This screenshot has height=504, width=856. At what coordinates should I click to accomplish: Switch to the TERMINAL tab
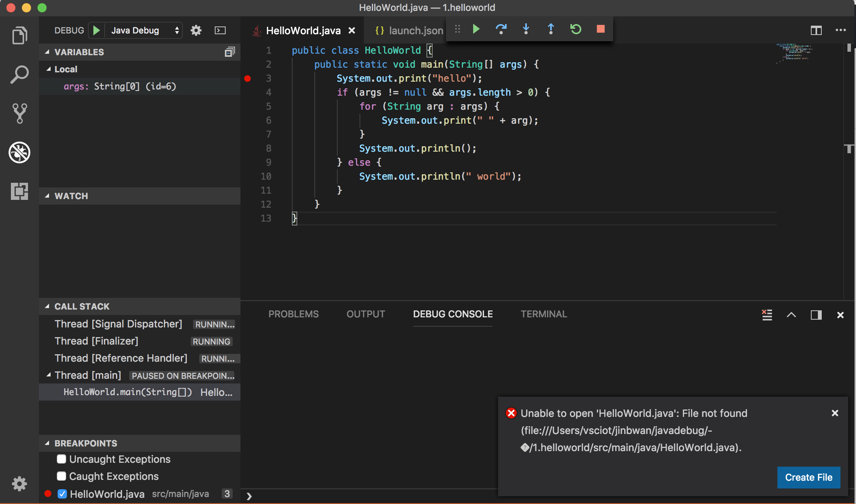544,314
